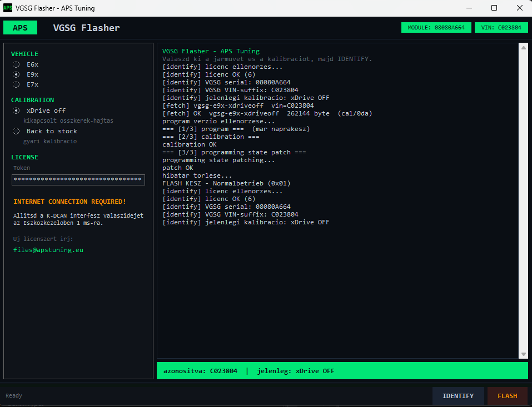Click the 'program verzio ellenorzese...' log line

coord(218,121)
